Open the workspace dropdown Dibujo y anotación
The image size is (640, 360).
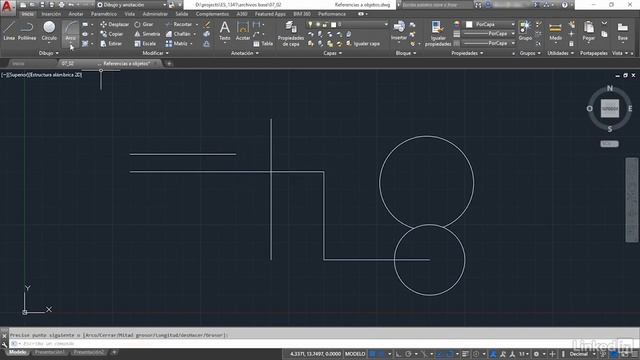pyautogui.click(x=131, y=5)
